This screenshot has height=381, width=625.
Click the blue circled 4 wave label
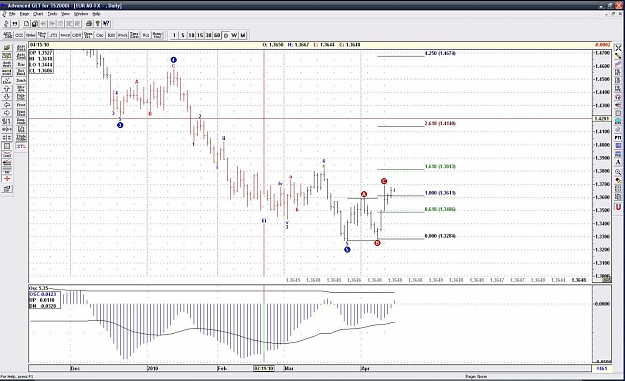(x=173, y=60)
